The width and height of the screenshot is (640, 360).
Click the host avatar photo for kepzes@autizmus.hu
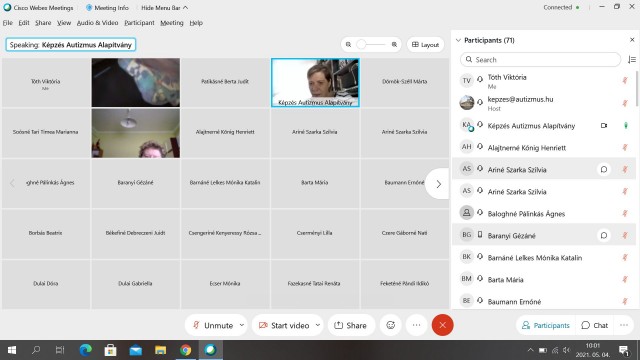click(467, 102)
